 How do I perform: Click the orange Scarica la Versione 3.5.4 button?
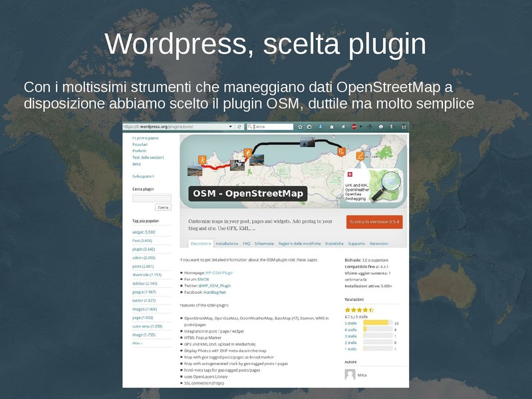374,222
